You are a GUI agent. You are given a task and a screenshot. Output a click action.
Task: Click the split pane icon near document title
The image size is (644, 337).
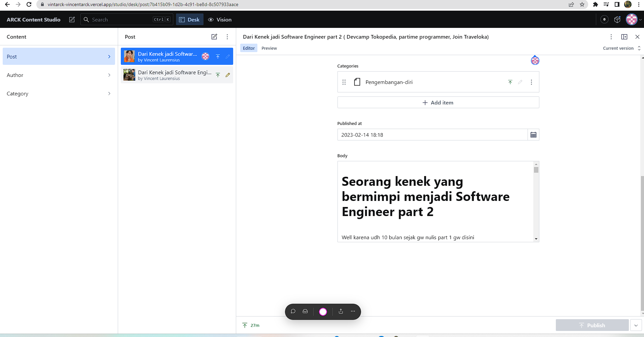(x=624, y=37)
